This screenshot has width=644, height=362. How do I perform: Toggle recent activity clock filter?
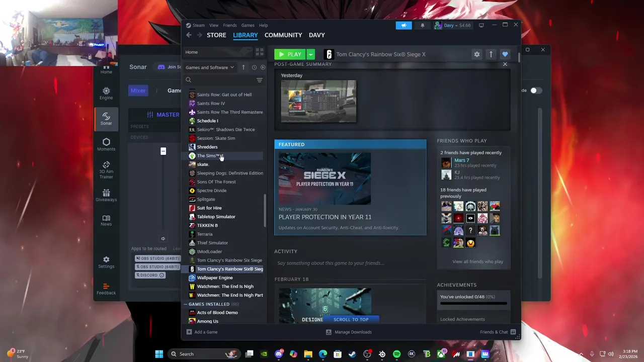pyautogui.click(x=254, y=67)
